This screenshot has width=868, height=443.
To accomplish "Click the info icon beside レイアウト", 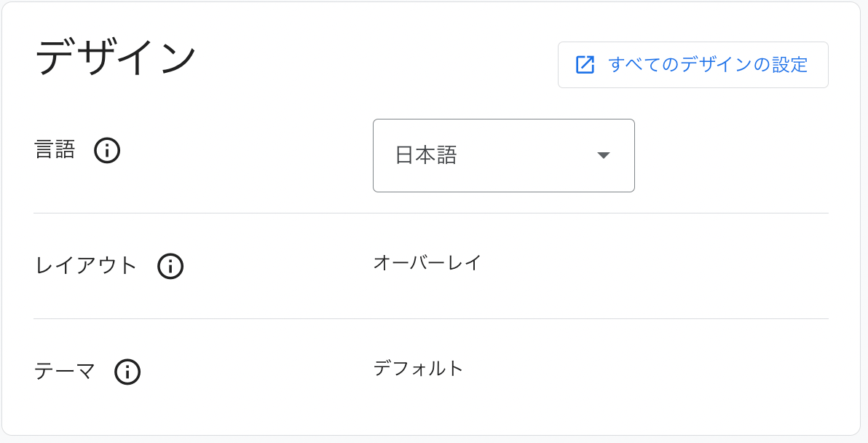I will (x=170, y=267).
